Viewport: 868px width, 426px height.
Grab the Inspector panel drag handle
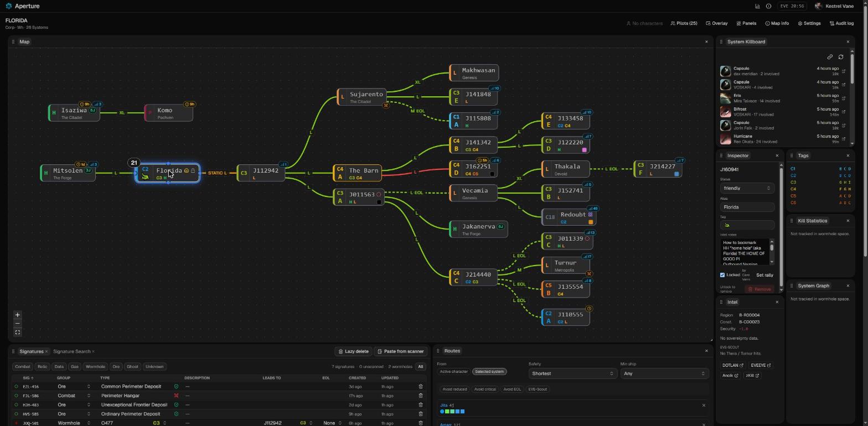tap(721, 155)
